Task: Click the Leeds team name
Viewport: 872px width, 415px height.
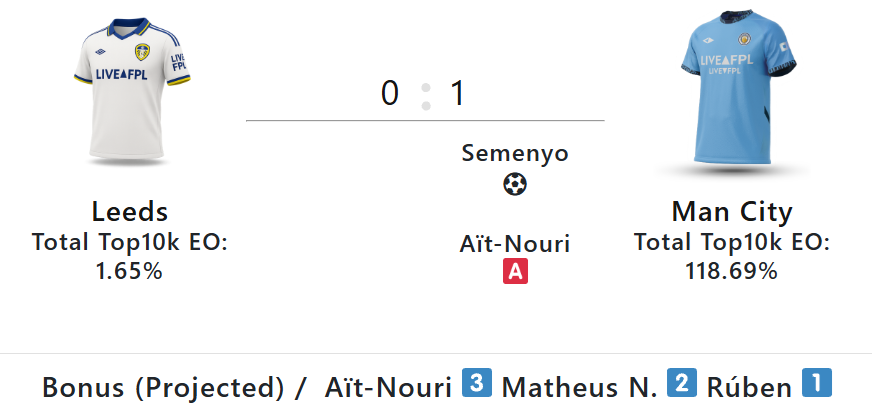Action: click(x=130, y=212)
